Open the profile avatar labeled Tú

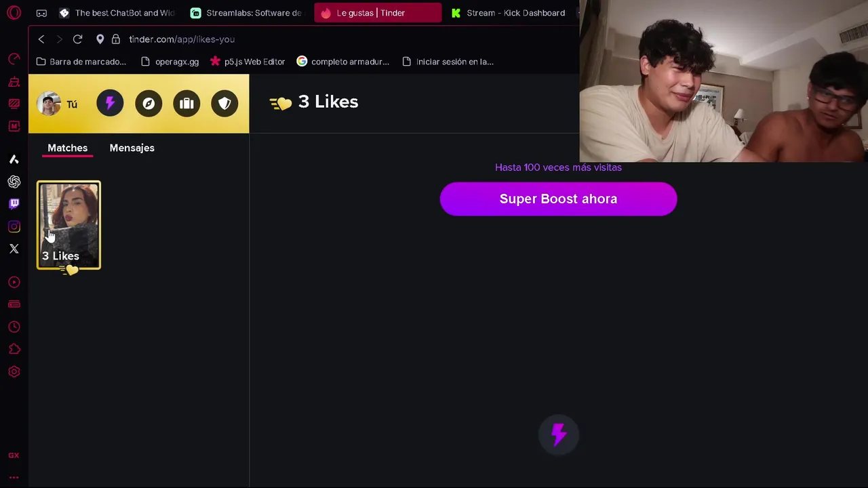click(58, 104)
